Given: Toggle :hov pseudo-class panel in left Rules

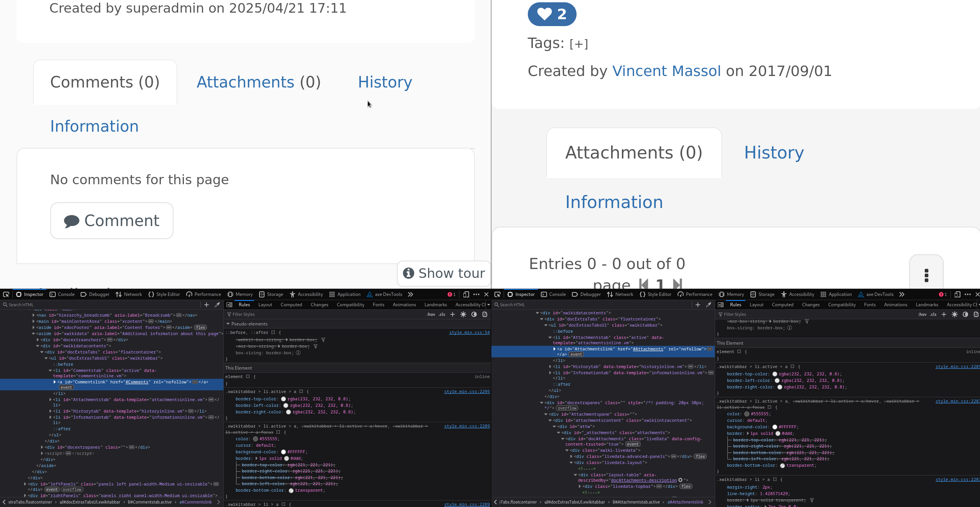Looking at the screenshot, I should [431, 314].
